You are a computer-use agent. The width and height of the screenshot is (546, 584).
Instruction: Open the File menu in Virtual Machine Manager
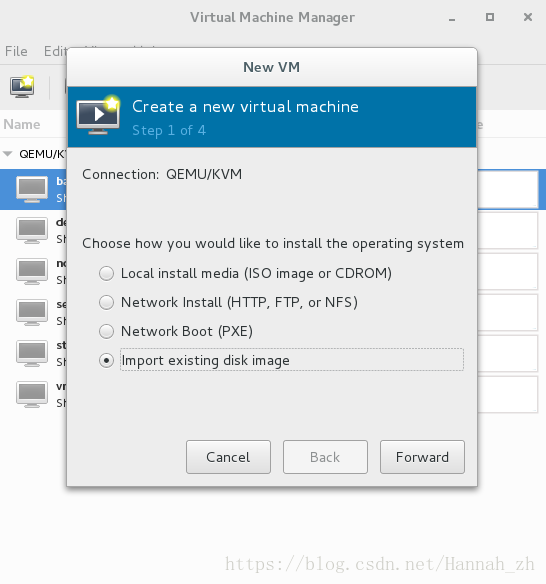point(16,51)
